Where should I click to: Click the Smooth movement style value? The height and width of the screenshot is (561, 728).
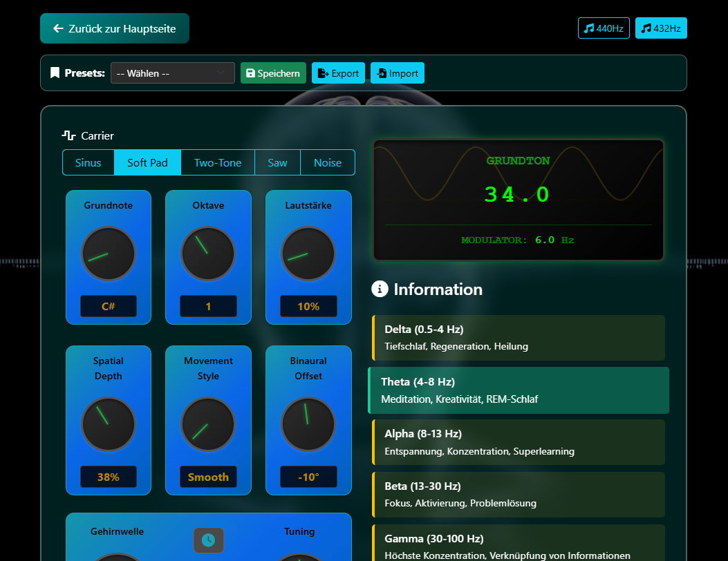[208, 477]
